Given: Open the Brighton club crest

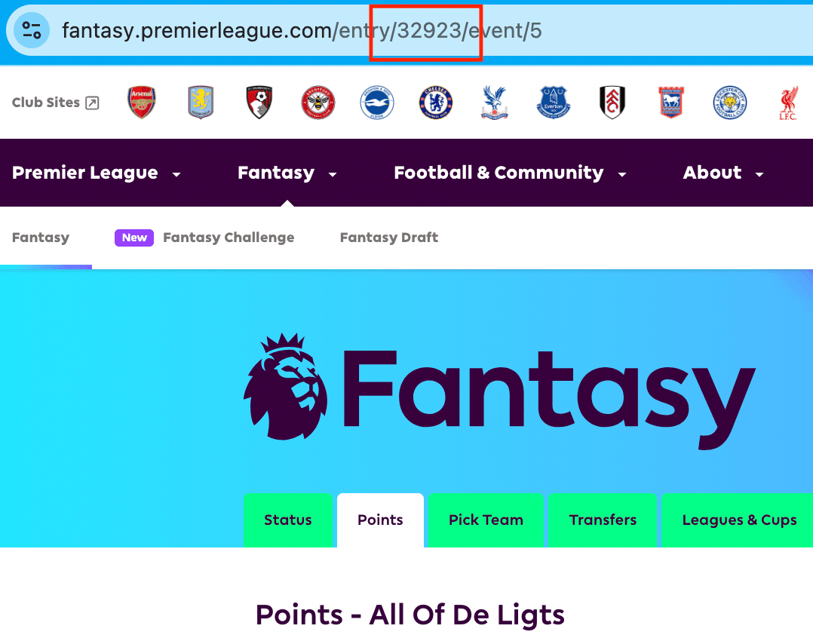Looking at the screenshot, I should [x=377, y=102].
